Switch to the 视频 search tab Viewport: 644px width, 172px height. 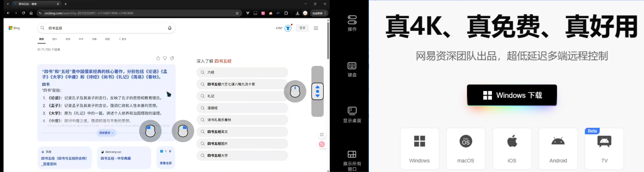[68, 39]
